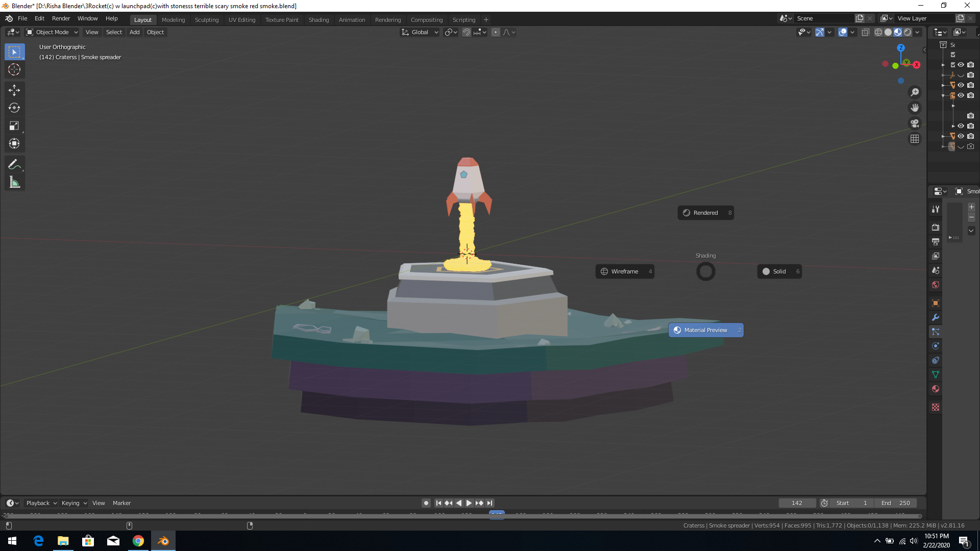Click the End frame field
This screenshot has width=980, height=551.
896,503
